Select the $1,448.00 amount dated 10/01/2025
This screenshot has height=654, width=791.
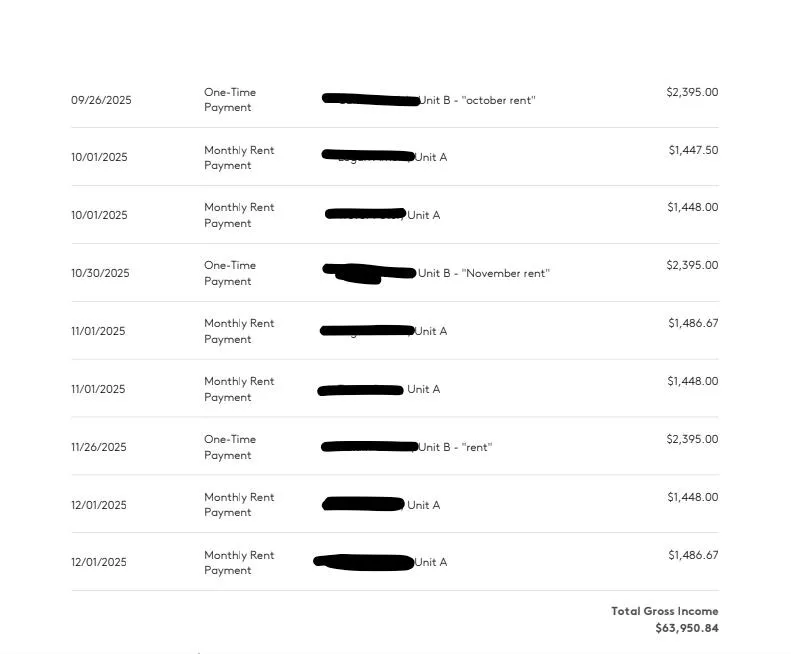coord(693,207)
